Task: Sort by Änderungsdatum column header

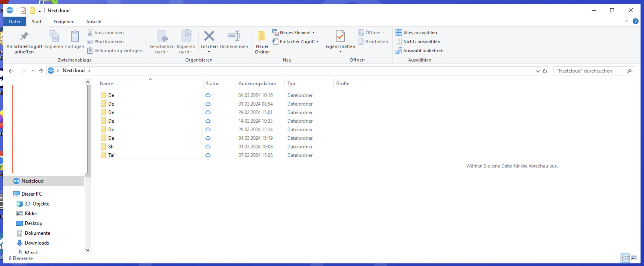Action: click(x=257, y=83)
